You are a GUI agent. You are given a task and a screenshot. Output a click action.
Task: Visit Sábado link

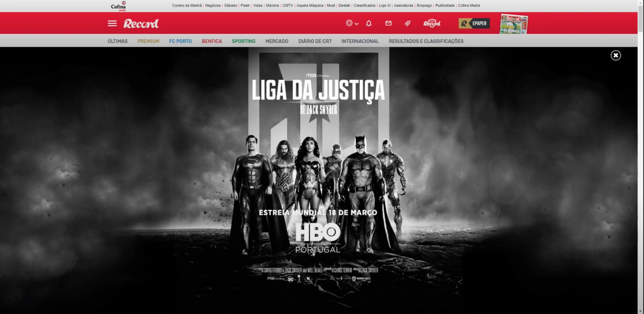(231, 5)
